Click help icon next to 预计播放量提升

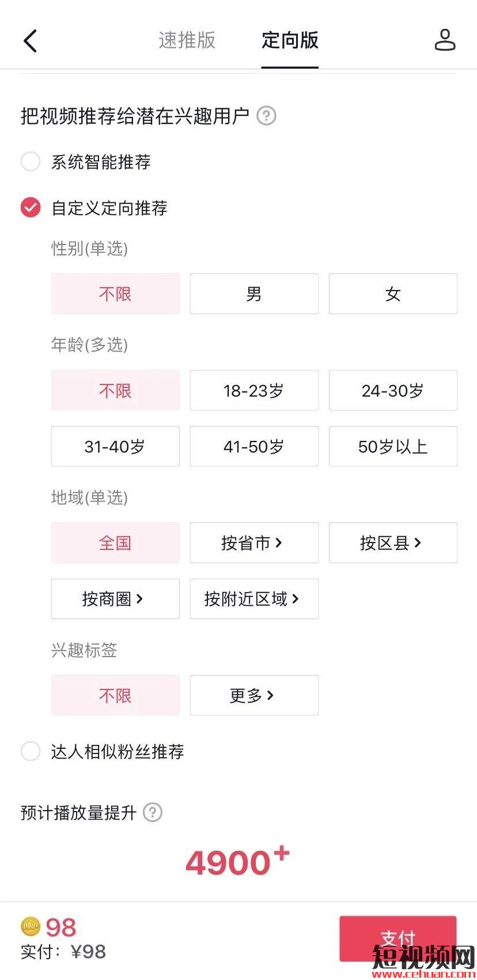click(153, 813)
